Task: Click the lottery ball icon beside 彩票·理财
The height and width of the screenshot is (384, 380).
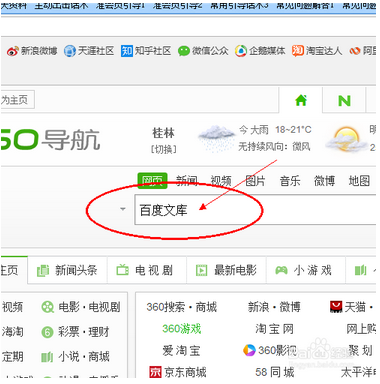Action: click(47, 332)
